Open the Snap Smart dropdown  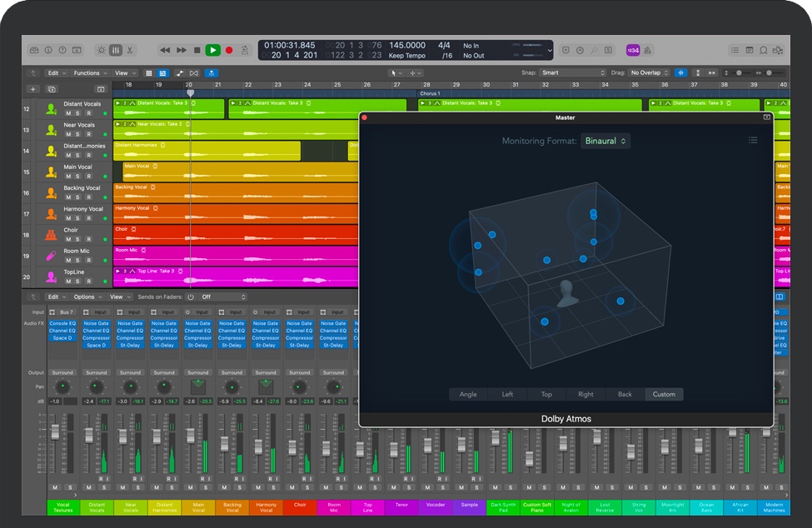click(x=573, y=73)
